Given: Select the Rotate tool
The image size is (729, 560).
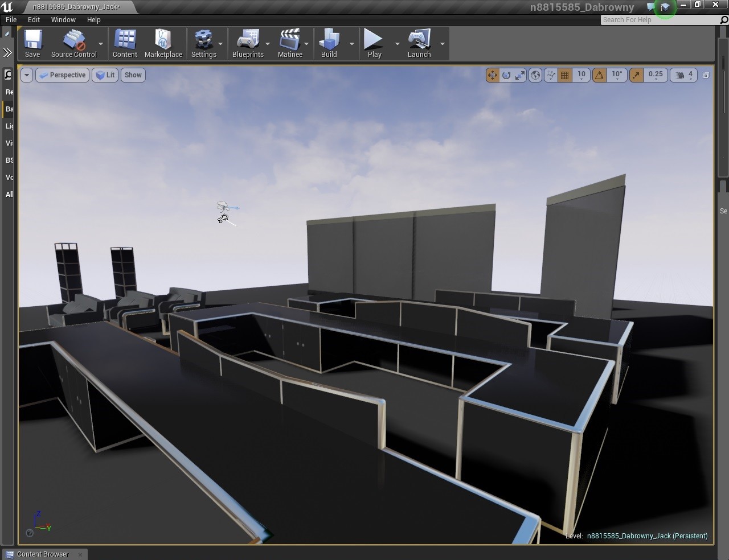Looking at the screenshot, I should click(506, 75).
